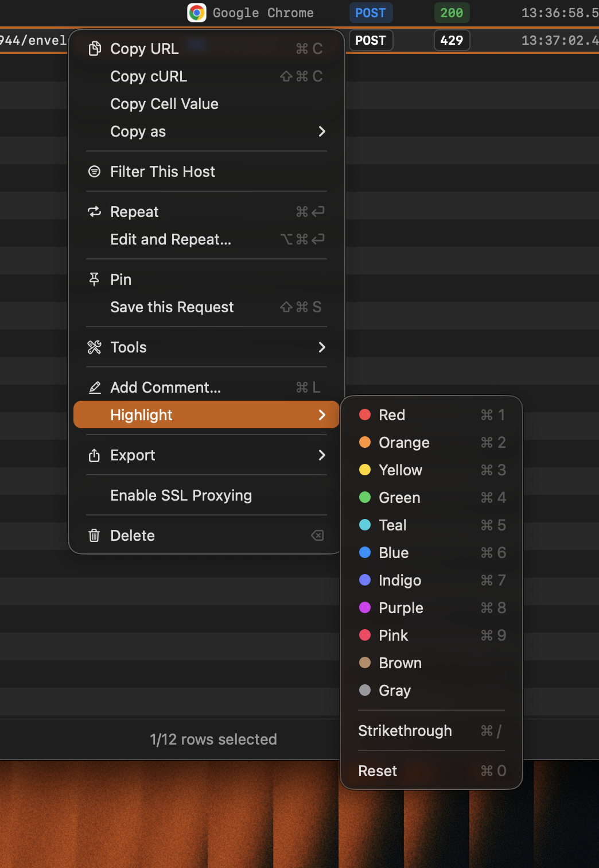599x868 pixels.
Task: Pick the Indigo highlight color dot
Action: point(365,580)
